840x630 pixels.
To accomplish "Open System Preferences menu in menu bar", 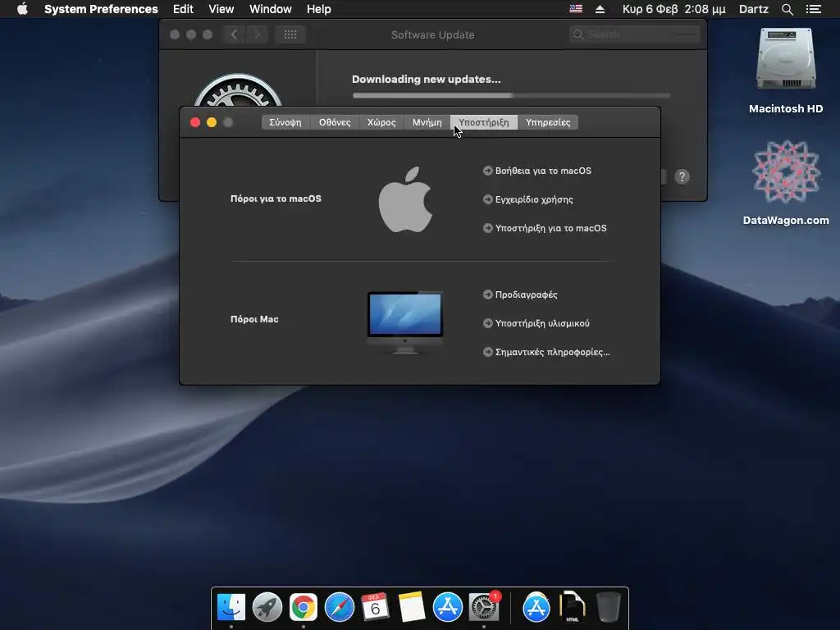I will coord(101,9).
